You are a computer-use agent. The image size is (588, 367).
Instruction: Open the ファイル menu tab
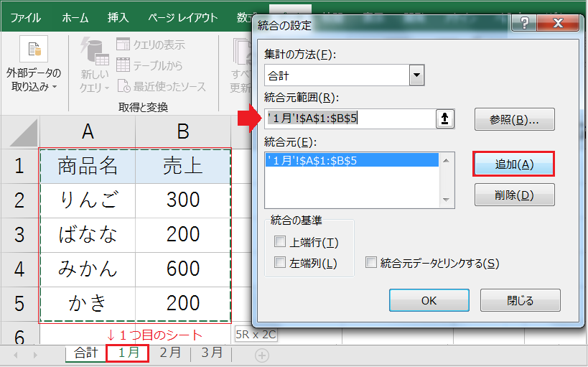(x=26, y=17)
